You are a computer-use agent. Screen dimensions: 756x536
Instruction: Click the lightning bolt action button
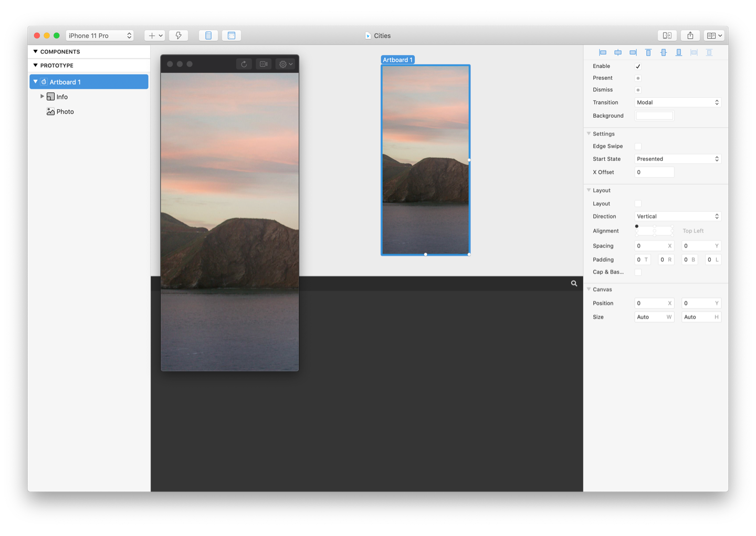(178, 36)
